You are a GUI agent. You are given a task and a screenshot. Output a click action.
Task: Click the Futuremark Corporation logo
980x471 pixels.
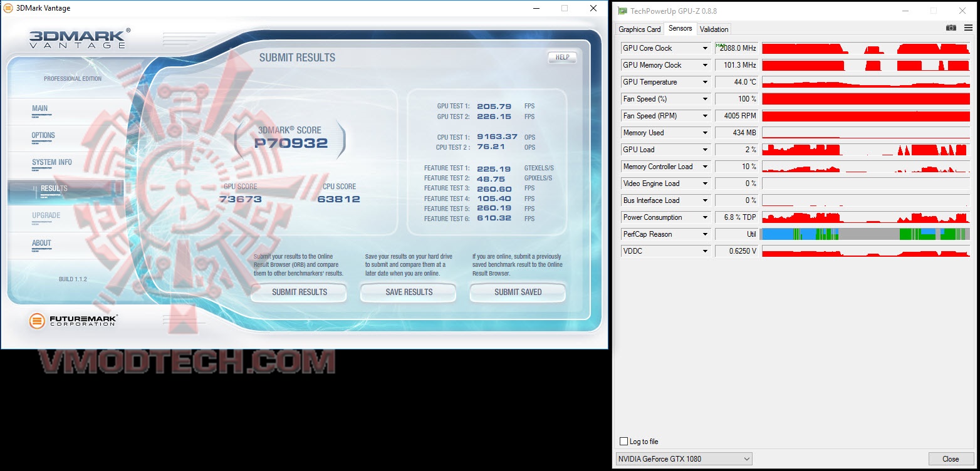(73, 321)
